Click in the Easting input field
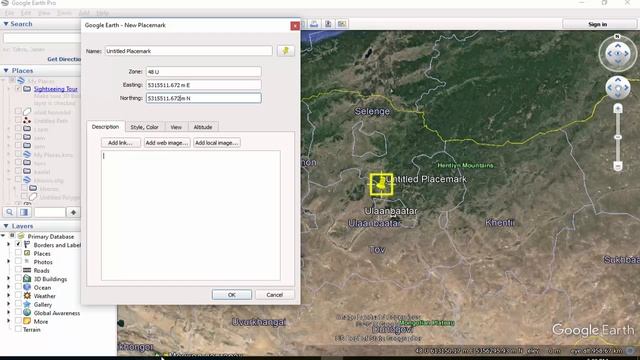640x360 pixels. (x=203, y=85)
